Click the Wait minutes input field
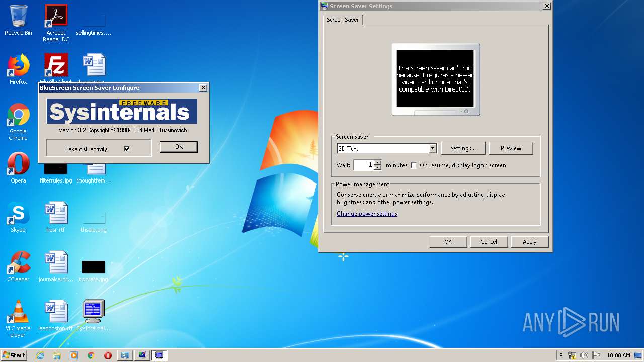 click(364, 165)
